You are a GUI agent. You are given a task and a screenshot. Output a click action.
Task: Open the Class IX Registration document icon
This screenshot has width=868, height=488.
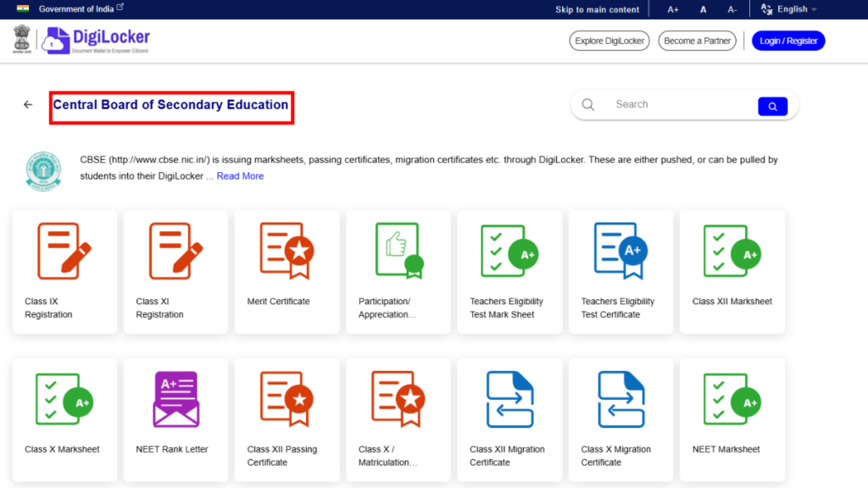pyautogui.click(x=64, y=251)
